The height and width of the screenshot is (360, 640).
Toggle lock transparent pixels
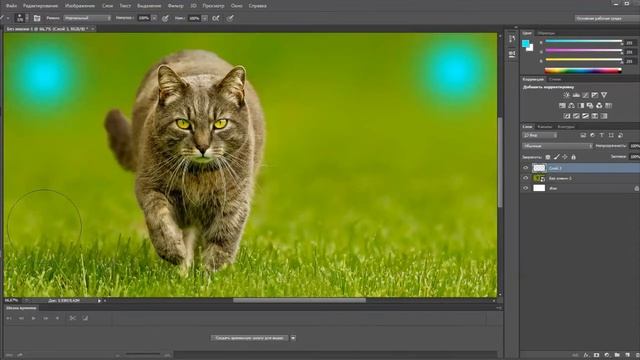coord(548,157)
